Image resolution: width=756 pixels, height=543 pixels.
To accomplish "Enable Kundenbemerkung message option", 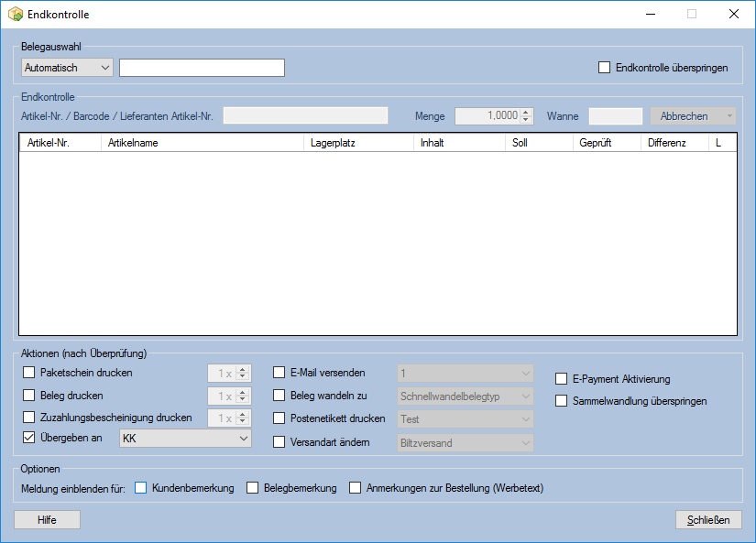I will [x=141, y=488].
